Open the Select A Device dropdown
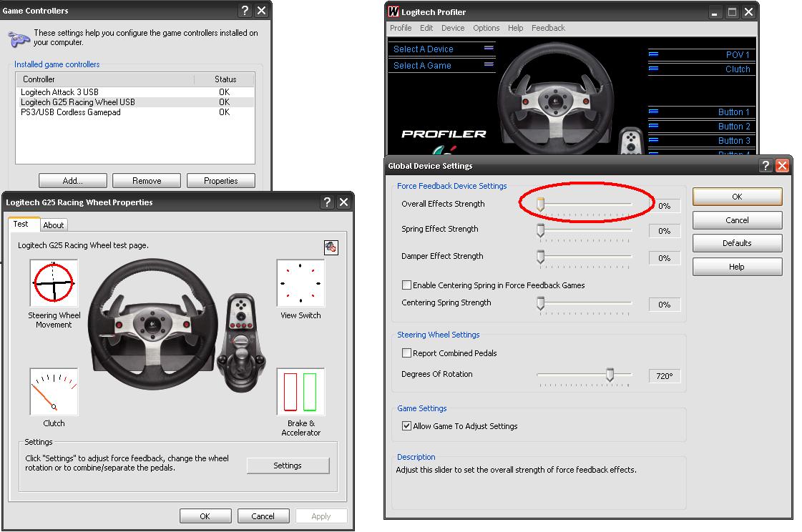This screenshot has width=802, height=532. (442, 49)
